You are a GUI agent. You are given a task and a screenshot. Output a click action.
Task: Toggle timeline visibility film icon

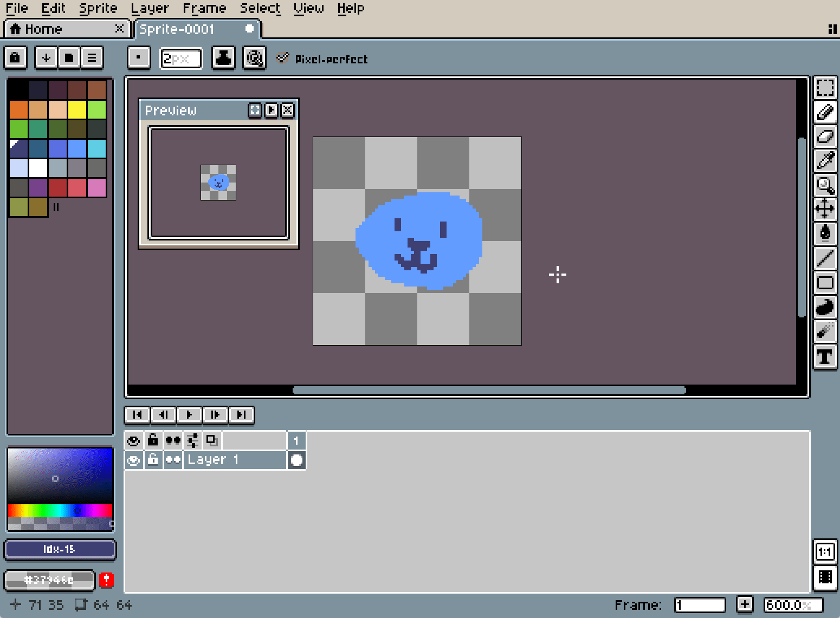point(825,577)
